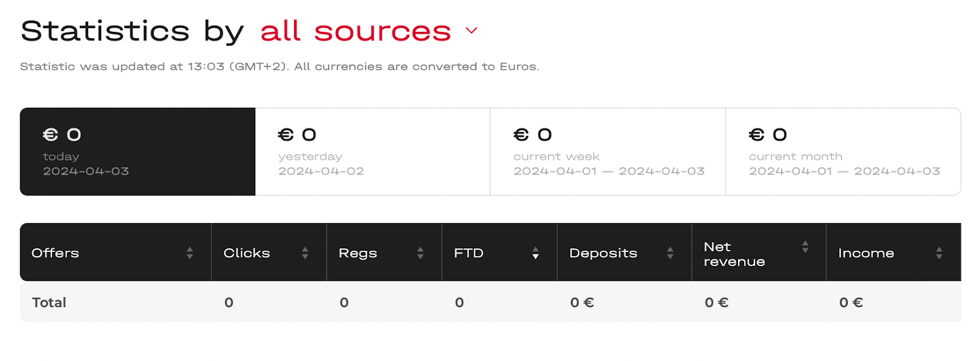
Task: Show the "current month" period card
Action: click(x=843, y=151)
